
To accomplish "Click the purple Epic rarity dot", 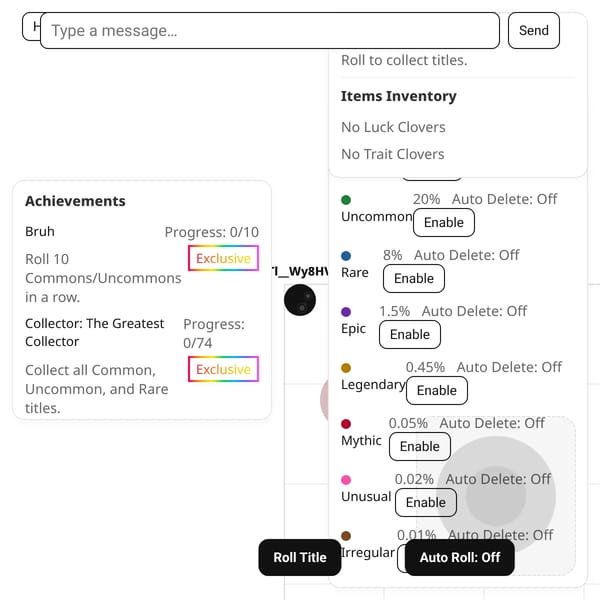I will click(x=346, y=311).
